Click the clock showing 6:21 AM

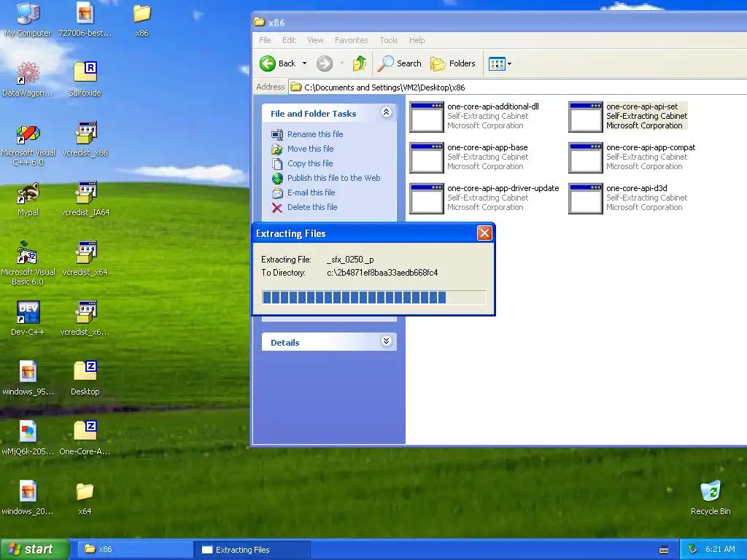point(720,549)
